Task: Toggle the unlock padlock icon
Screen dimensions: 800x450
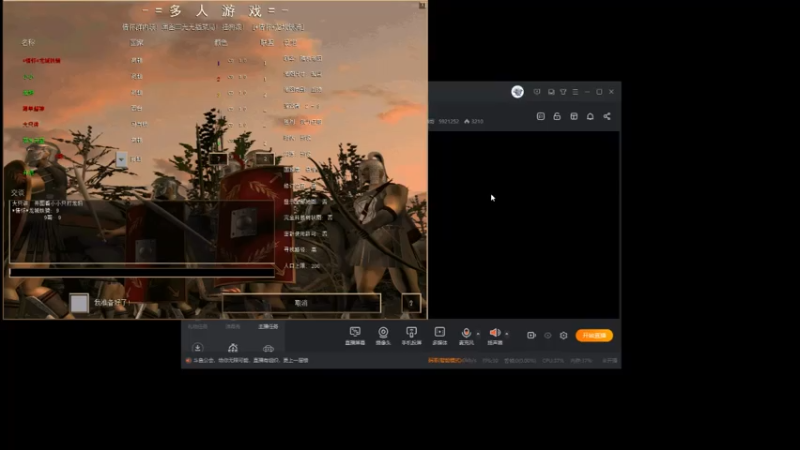Action: [x=557, y=116]
